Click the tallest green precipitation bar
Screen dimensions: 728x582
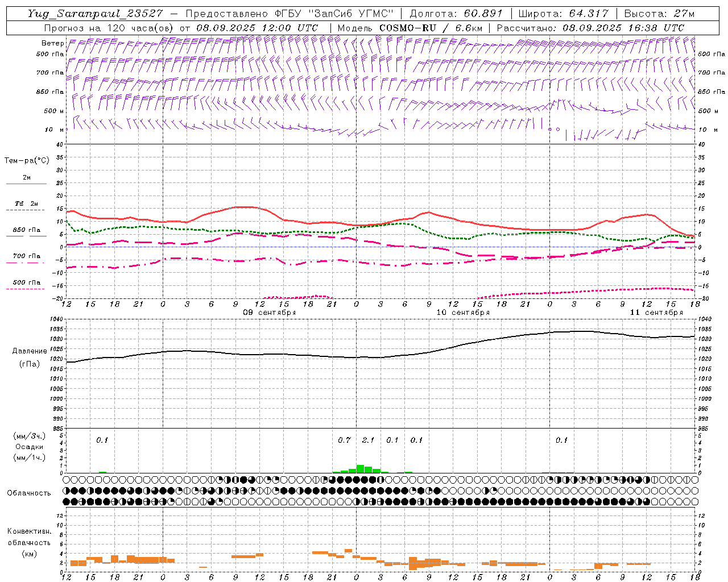point(360,469)
